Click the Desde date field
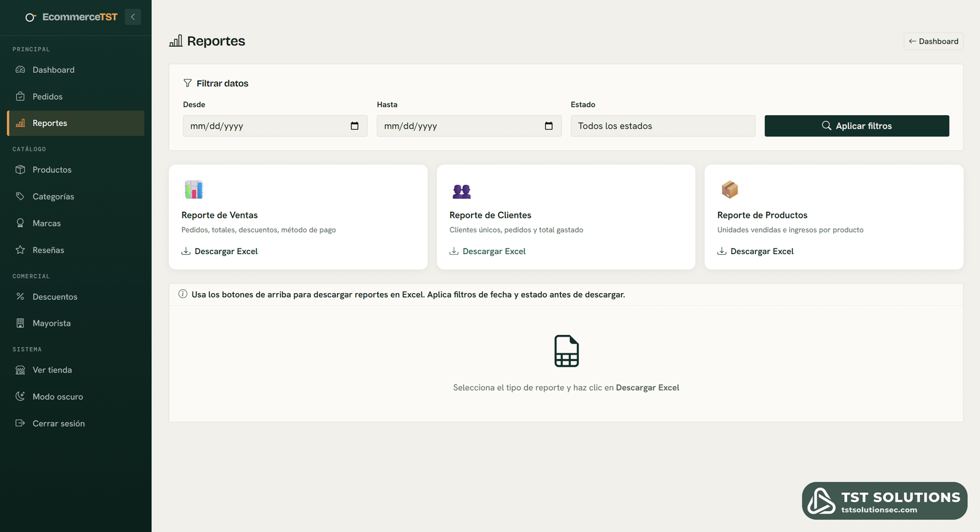 tap(275, 126)
